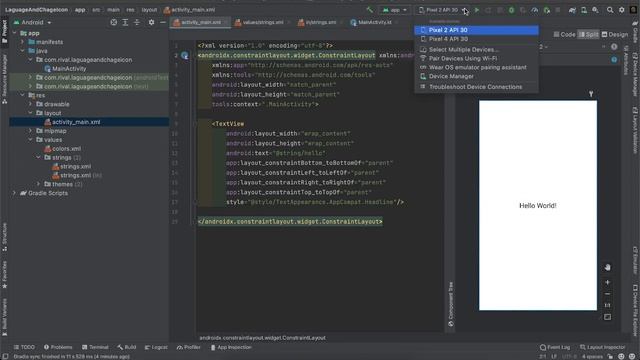Click Collapse All in Project panel header
Image resolution: width=640 pixels, height=360 pixels.
137,22
